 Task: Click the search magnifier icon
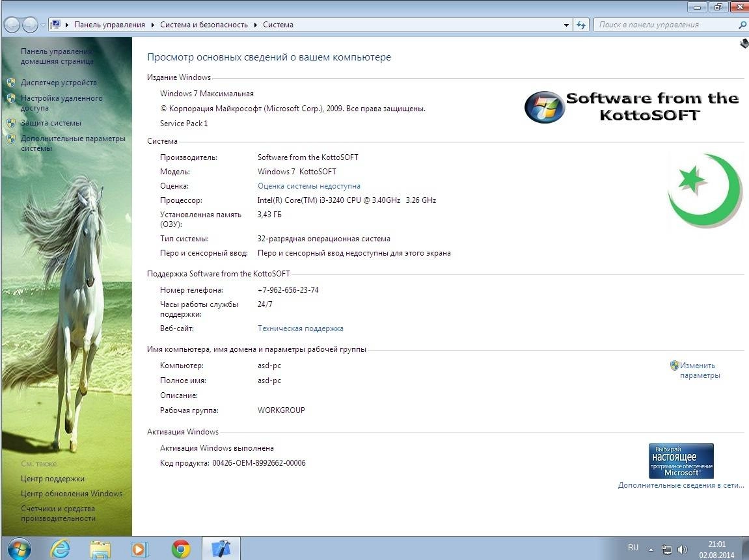[742, 25]
